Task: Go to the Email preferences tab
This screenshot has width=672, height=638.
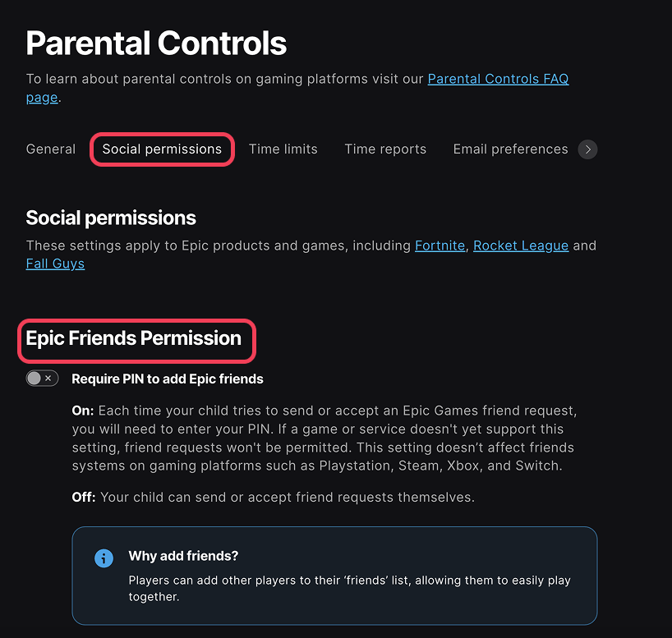Action: (510, 149)
